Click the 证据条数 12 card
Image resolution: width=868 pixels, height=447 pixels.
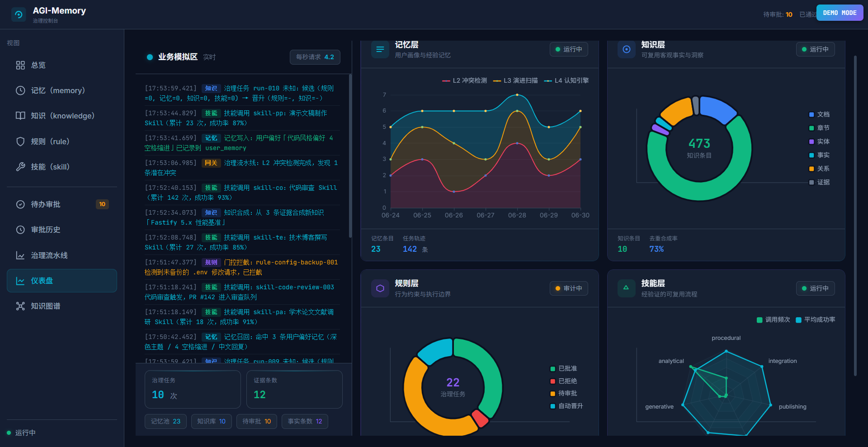(x=294, y=389)
